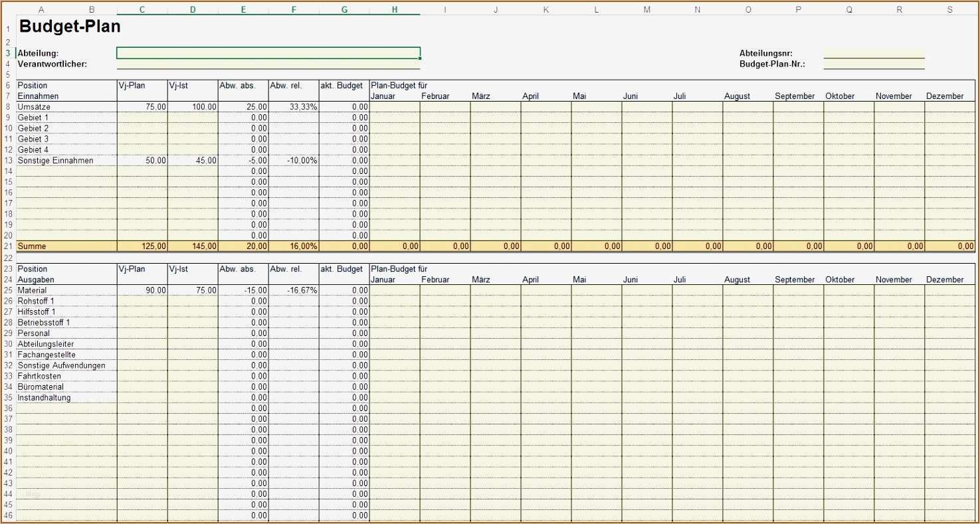The width and height of the screenshot is (980, 524).
Task: Click the Budget-Plan-Nr input field
Action: (874, 64)
